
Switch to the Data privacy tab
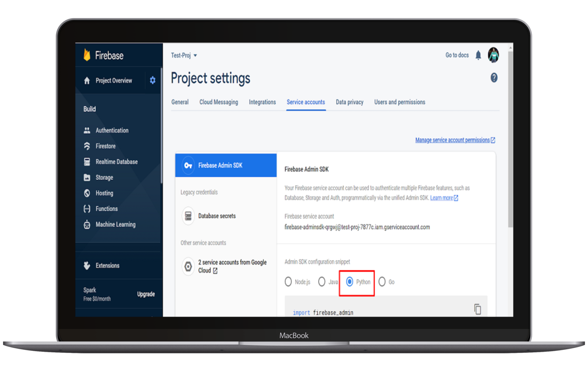pos(350,102)
